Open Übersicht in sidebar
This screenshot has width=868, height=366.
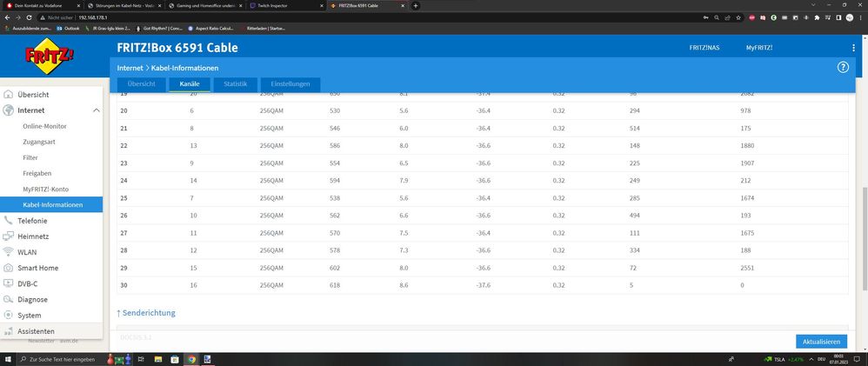[51, 95]
